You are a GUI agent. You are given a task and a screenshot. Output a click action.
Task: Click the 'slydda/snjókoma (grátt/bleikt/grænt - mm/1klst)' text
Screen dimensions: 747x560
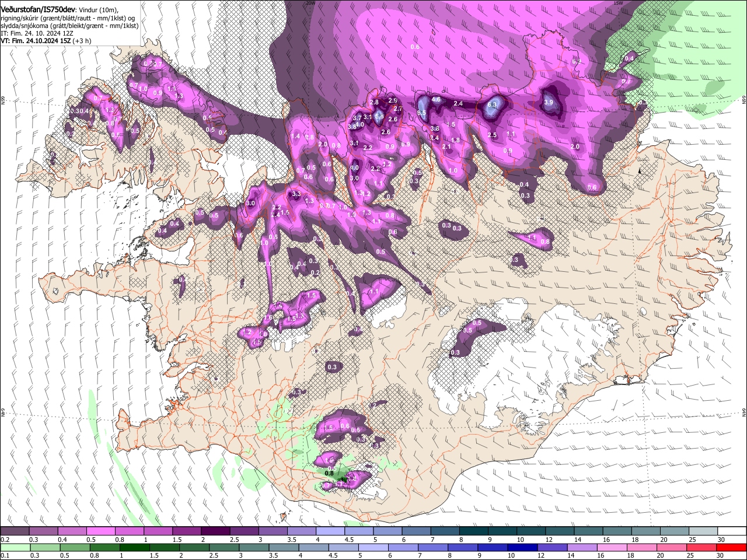69,26
